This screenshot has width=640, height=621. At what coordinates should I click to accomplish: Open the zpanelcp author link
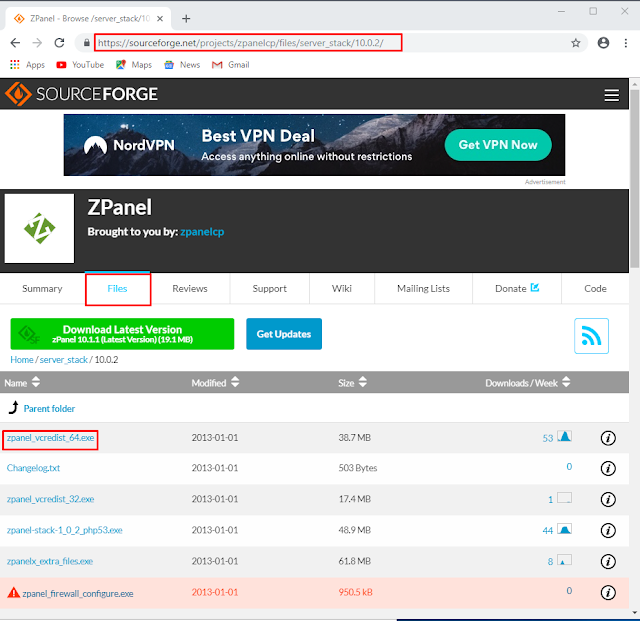click(x=202, y=232)
